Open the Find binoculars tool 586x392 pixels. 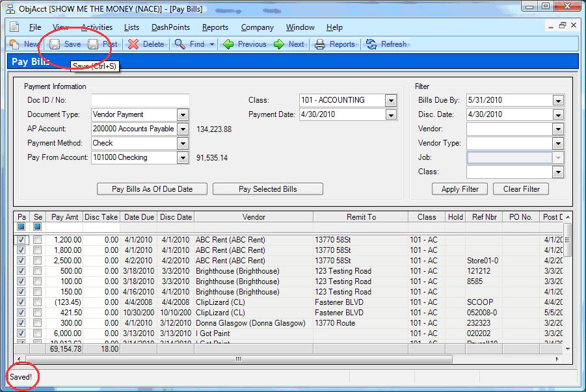coord(180,44)
